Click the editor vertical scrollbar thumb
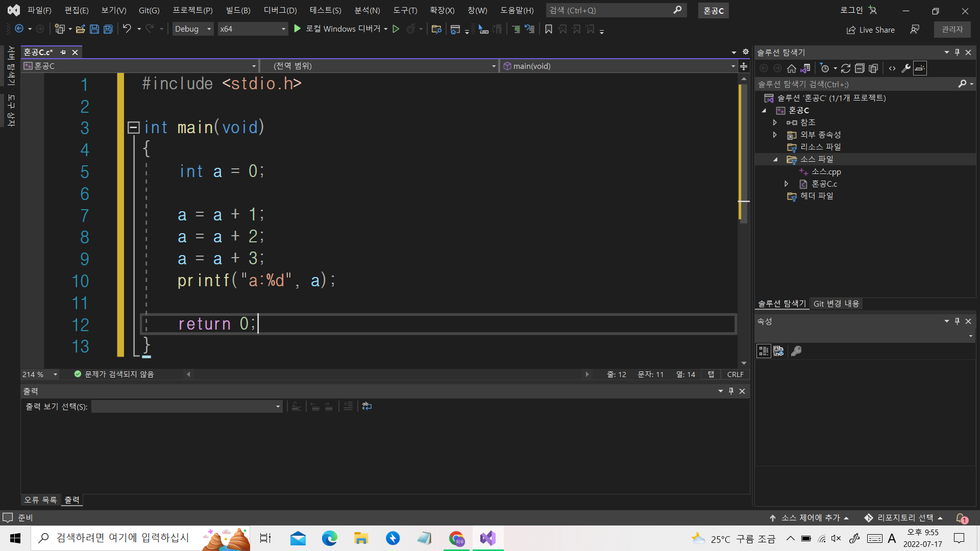The height and width of the screenshot is (551, 980). click(x=744, y=153)
